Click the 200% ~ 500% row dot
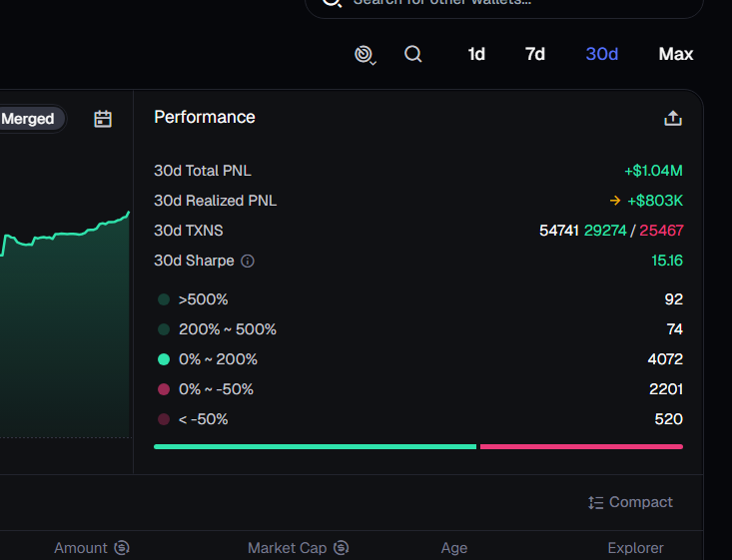 pos(164,329)
